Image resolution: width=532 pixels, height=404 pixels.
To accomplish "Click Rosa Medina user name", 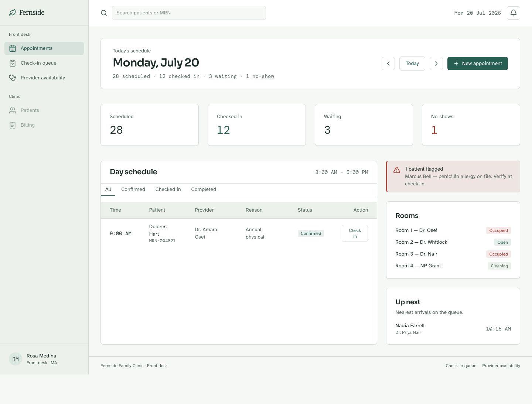I will pos(41,356).
